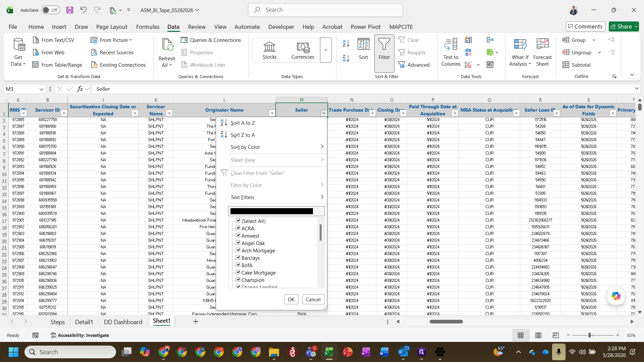Open Get Data menu button
Screen dimensions: 644x362
pos(18,52)
